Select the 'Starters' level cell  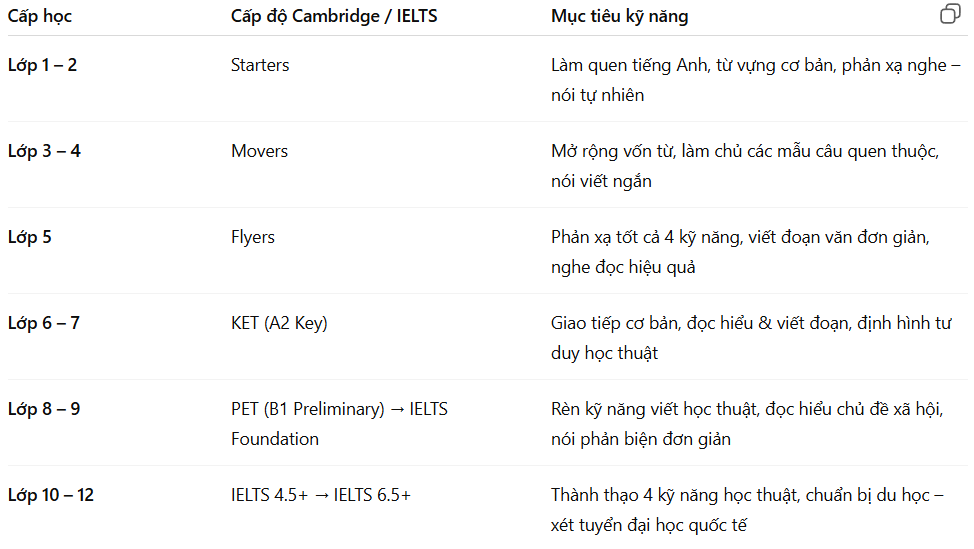point(260,65)
